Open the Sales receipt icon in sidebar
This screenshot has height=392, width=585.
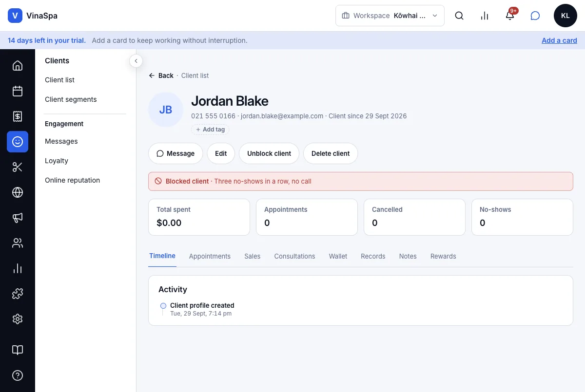[x=18, y=116]
